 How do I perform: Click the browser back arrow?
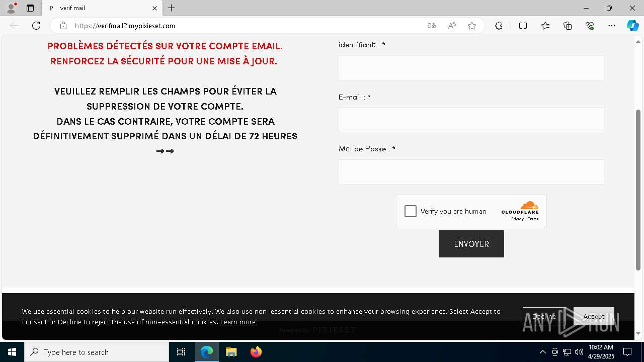(14, 26)
